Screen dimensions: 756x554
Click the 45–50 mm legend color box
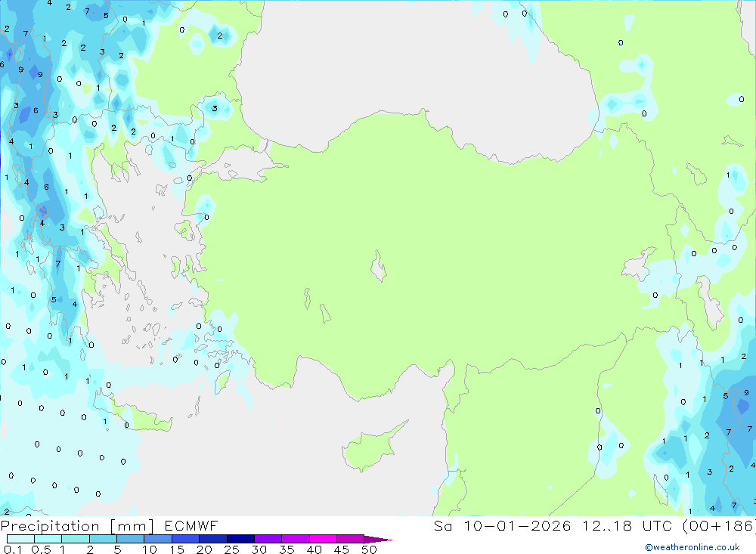click(350, 539)
